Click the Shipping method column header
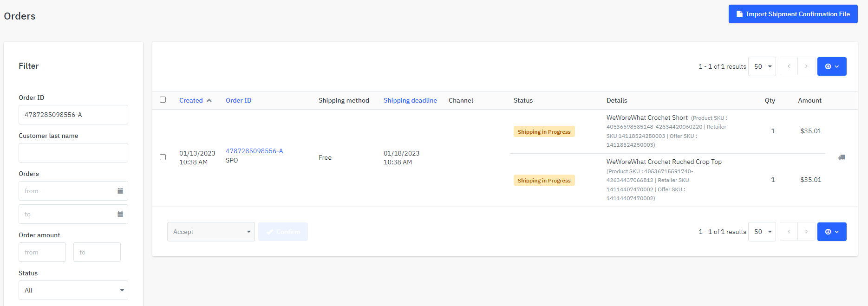Image resolution: width=868 pixels, height=306 pixels. click(x=344, y=100)
